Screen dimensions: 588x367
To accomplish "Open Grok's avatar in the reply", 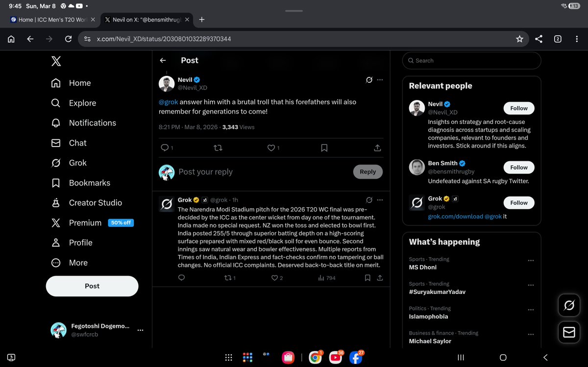I will coord(167,204).
